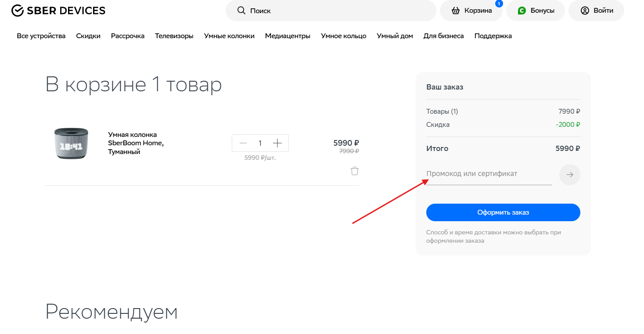
Task: Click the Ваш заказ heading
Action: (445, 87)
